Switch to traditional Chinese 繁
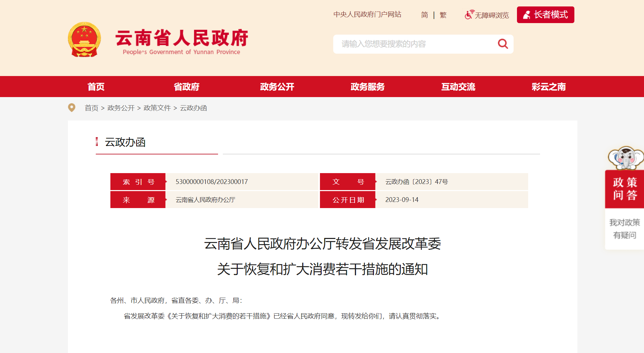Viewport: 644px width, 353px height. (443, 15)
